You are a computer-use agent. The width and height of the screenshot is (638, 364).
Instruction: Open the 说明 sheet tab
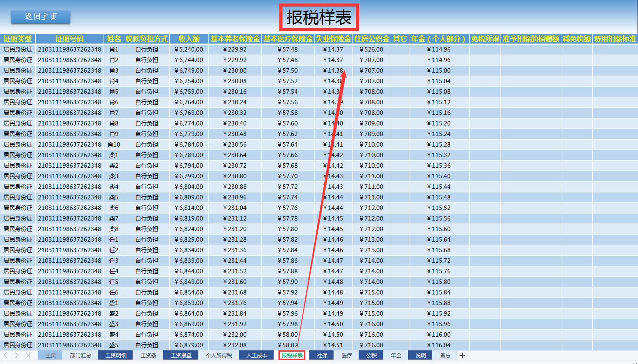pos(420,355)
